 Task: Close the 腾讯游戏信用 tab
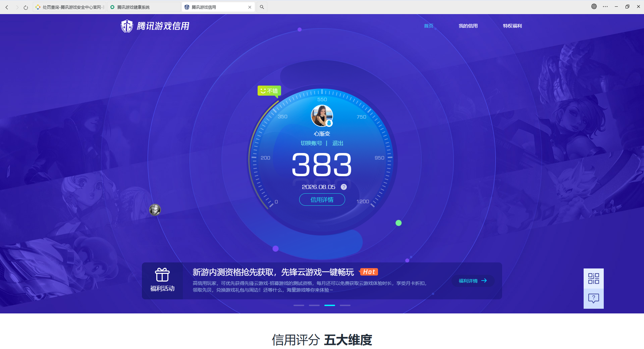(x=250, y=7)
